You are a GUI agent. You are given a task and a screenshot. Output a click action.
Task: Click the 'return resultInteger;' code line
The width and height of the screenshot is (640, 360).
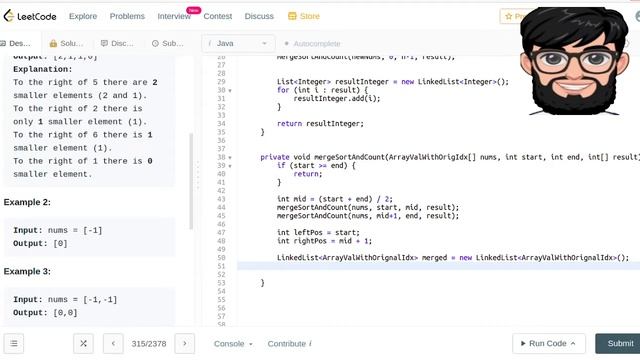pyautogui.click(x=320, y=124)
